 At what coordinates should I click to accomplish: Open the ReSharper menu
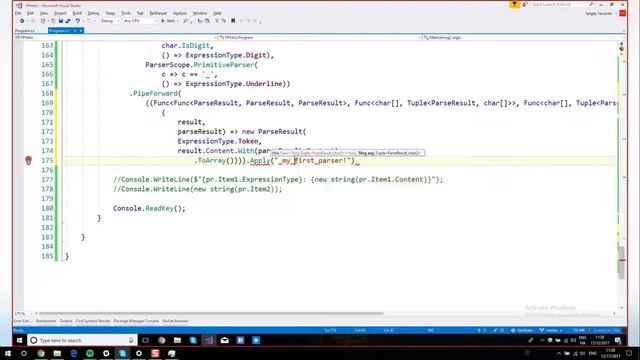click(x=158, y=13)
